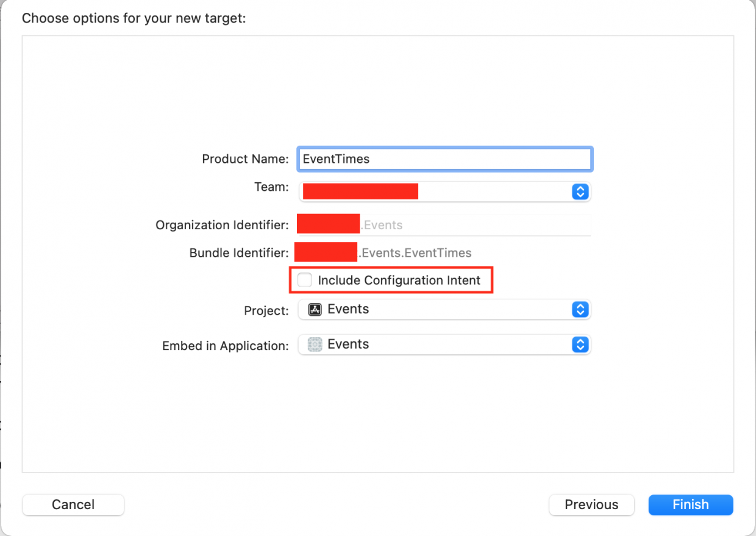This screenshot has width=756, height=536.
Task: Click the Organization Identifier label
Action: (x=222, y=225)
